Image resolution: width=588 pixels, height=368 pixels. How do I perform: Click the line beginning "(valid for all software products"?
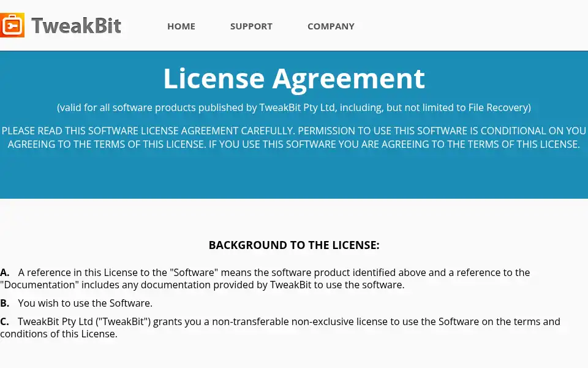(x=294, y=108)
